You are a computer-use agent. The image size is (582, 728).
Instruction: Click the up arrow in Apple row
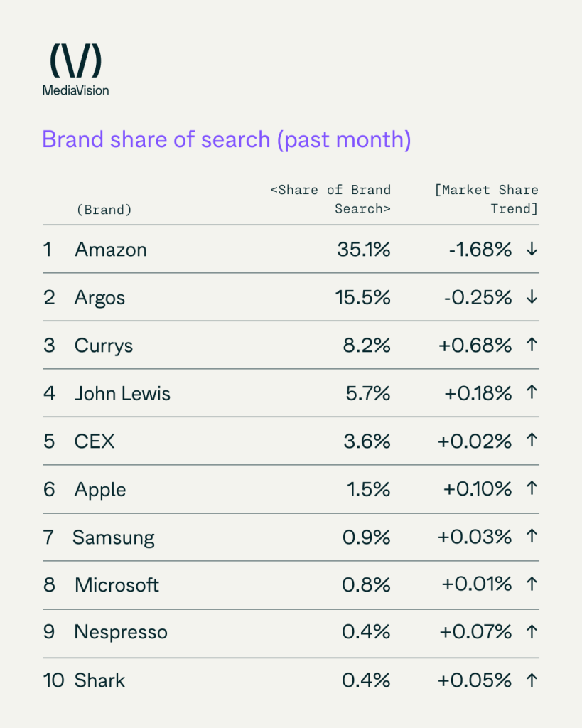[x=531, y=489]
